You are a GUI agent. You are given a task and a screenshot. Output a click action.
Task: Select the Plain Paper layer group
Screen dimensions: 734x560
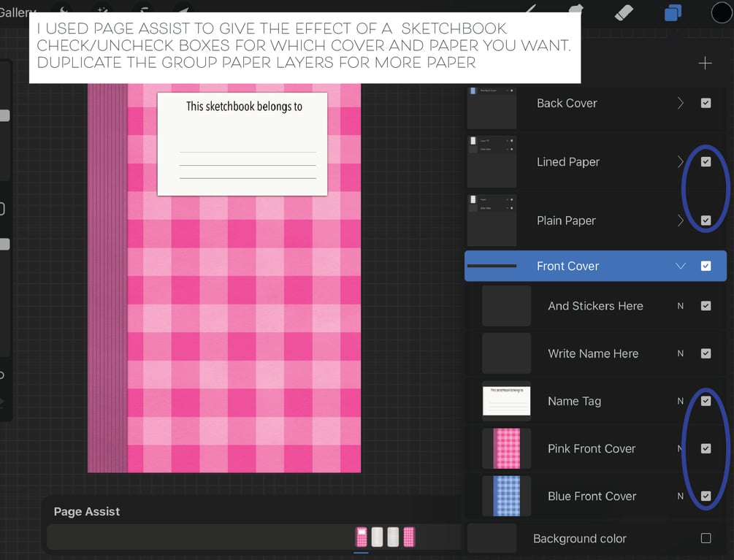pyautogui.click(x=566, y=220)
